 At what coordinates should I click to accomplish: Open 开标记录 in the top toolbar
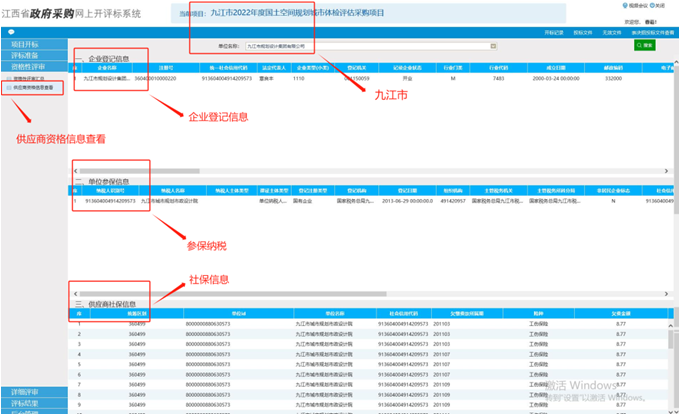point(555,32)
